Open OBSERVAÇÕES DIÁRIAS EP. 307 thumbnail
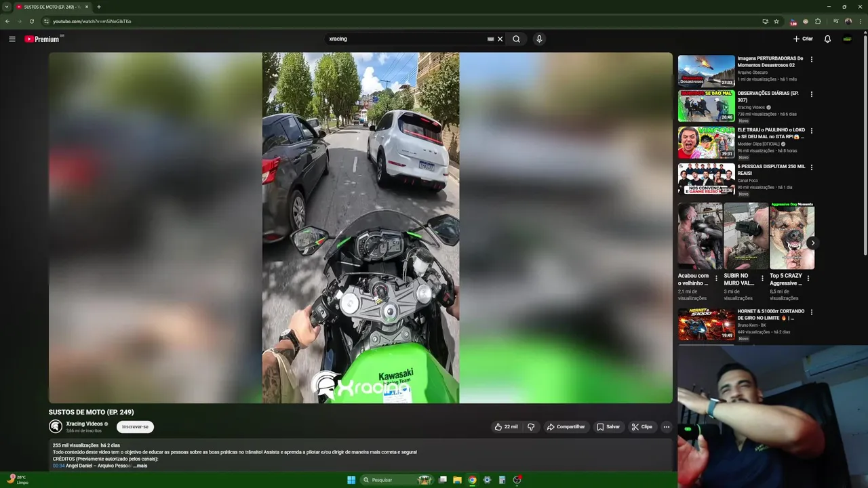Viewport: 868px width, 488px height. coord(706,106)
